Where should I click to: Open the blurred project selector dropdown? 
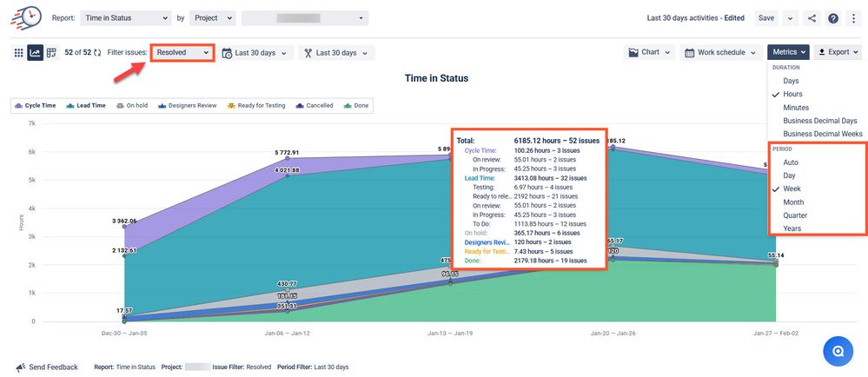pos(305,18)
